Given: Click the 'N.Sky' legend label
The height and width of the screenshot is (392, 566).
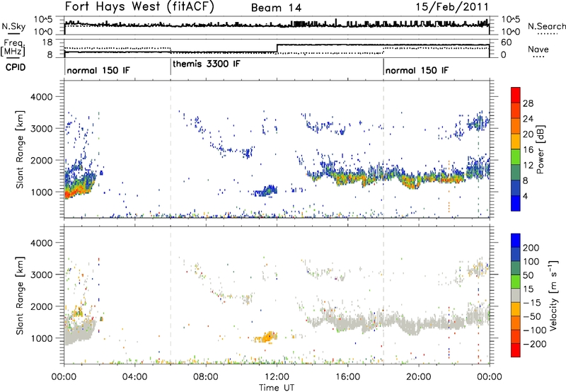Looking at the screenshot, I should tap(13, 26).
